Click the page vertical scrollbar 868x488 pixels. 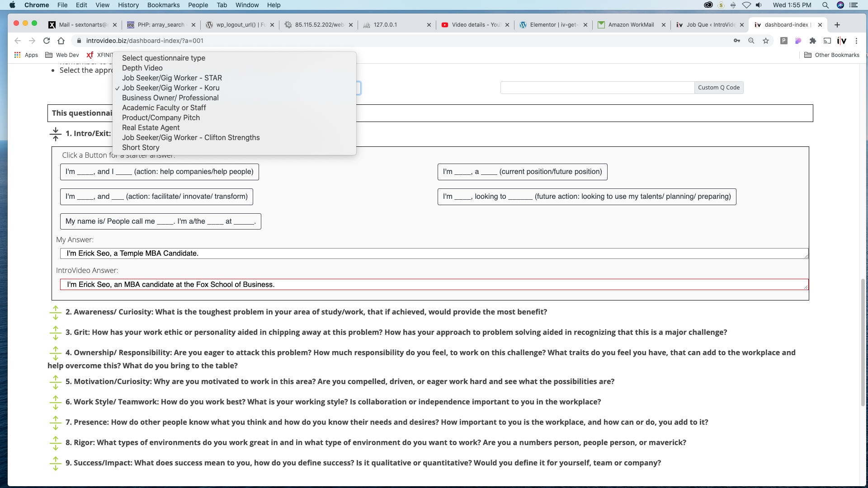pos(863,342)
